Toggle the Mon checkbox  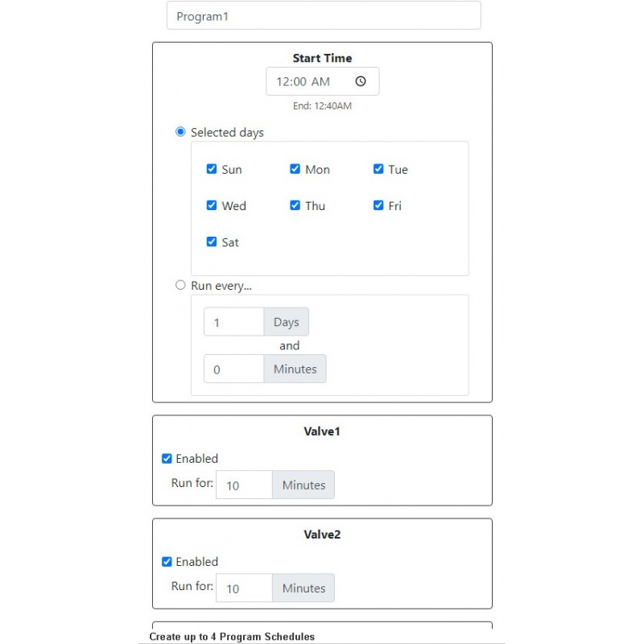pos(295,169)
